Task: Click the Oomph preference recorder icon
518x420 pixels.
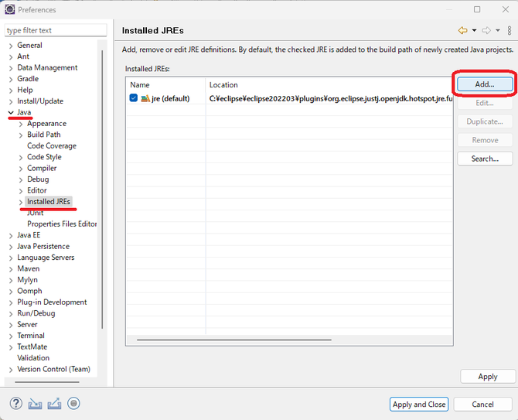Action: pyautogui.click(x=73, y=404)
